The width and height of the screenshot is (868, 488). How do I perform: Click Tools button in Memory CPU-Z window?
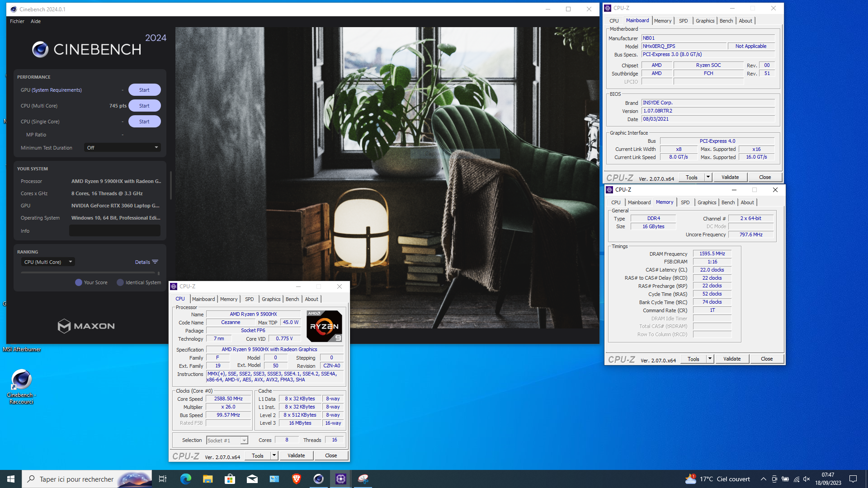pyautogui.click(x=693, y=359)
